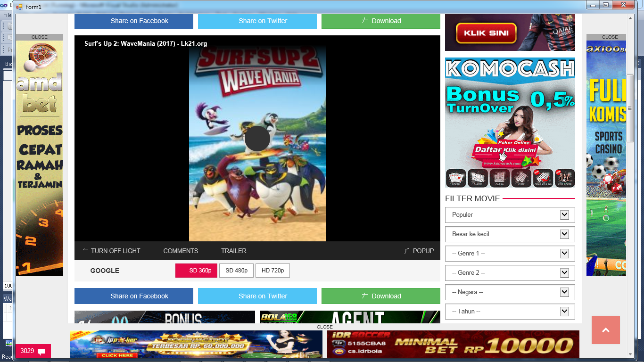Click the amdbet left banner ad
The image size is (644, 362).
[40, 158]
